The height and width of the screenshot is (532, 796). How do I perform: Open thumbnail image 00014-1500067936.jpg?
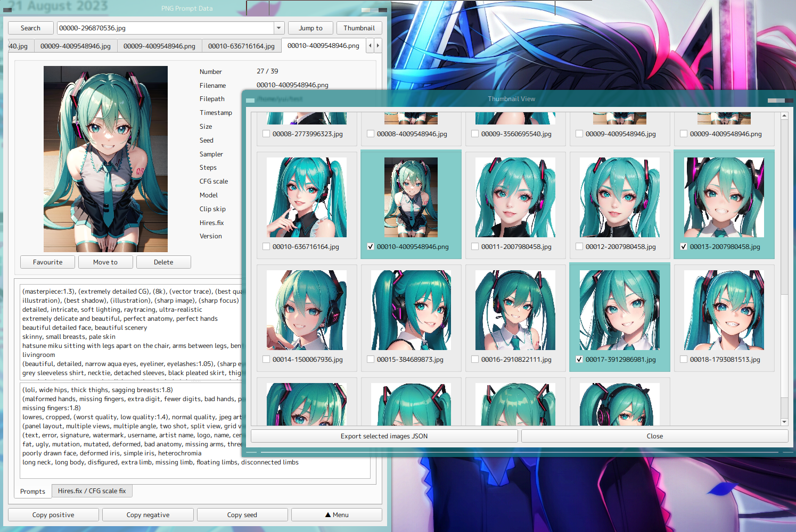click(x=307, y=310)
